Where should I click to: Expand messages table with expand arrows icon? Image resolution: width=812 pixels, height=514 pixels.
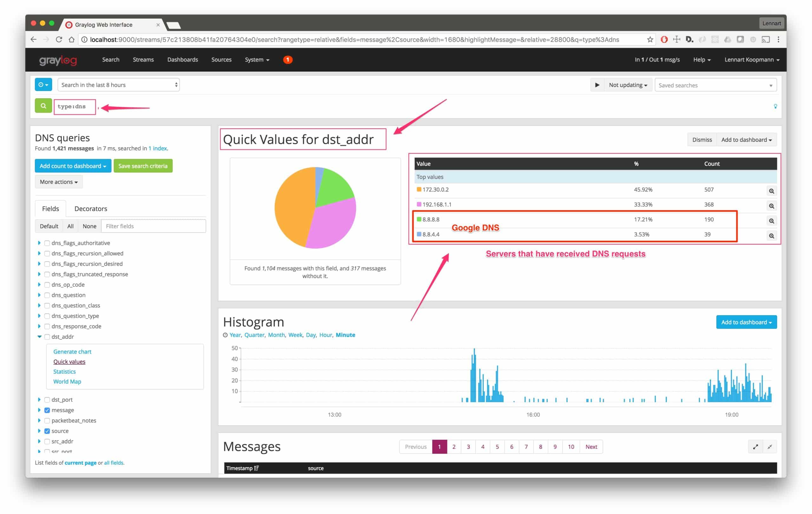[x=755, y=447]
